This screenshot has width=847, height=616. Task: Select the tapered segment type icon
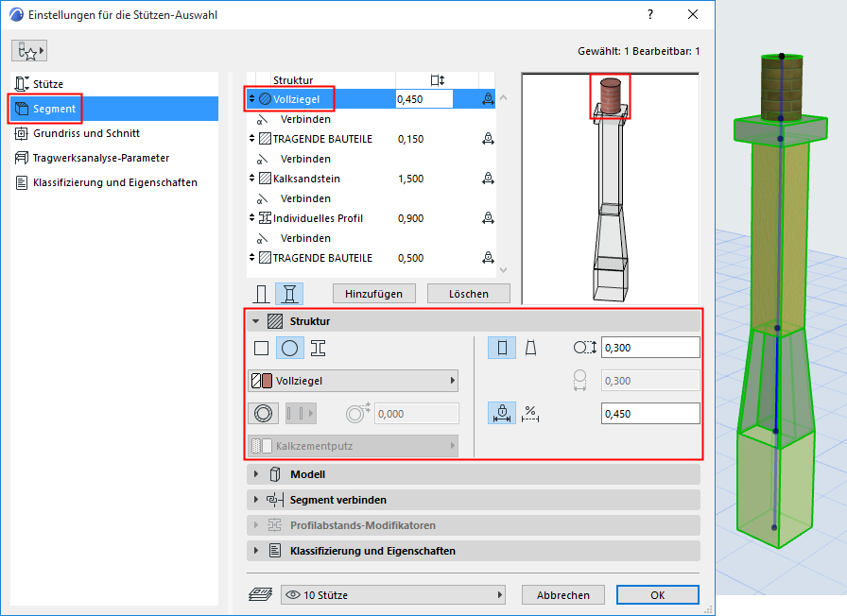pyautogui.click(x=290, y=294)
